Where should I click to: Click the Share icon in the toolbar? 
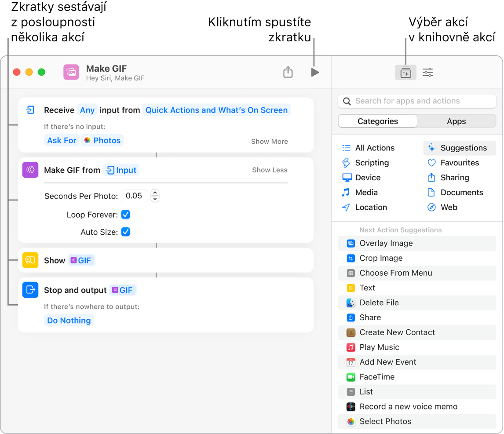point(288,72)
